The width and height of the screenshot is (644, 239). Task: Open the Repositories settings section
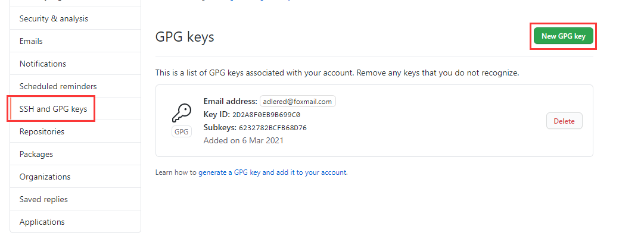[42, 131]
